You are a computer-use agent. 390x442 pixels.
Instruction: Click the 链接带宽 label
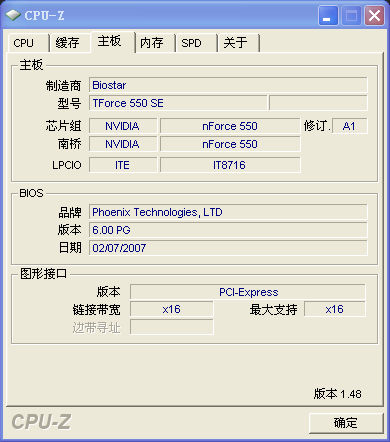coord(97,310)
